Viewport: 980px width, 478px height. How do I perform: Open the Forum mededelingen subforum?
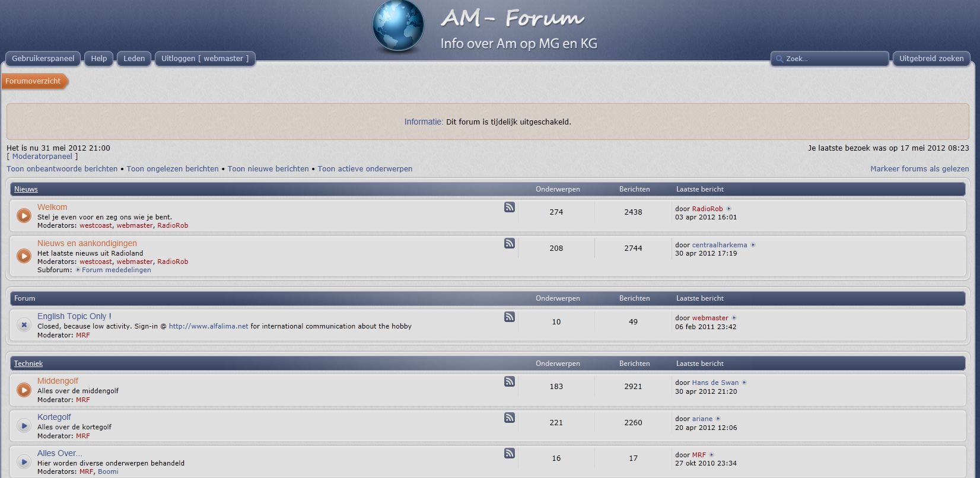116,270
